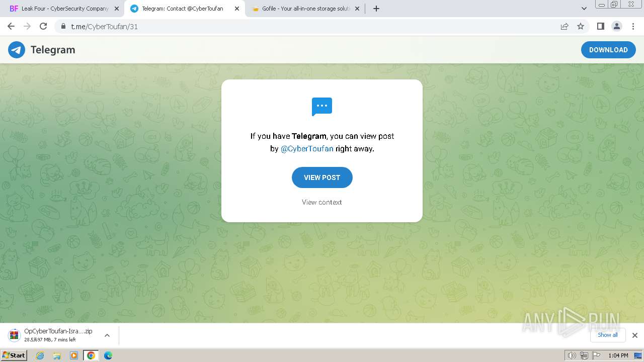Reload the current page
This screenshot has height=362, width=644.
click(43, 26)
